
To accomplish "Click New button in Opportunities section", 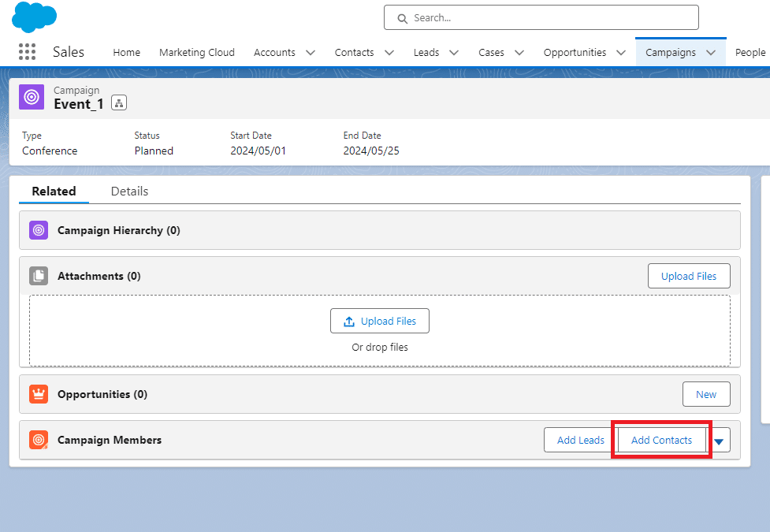I will [x=706, y=394].
